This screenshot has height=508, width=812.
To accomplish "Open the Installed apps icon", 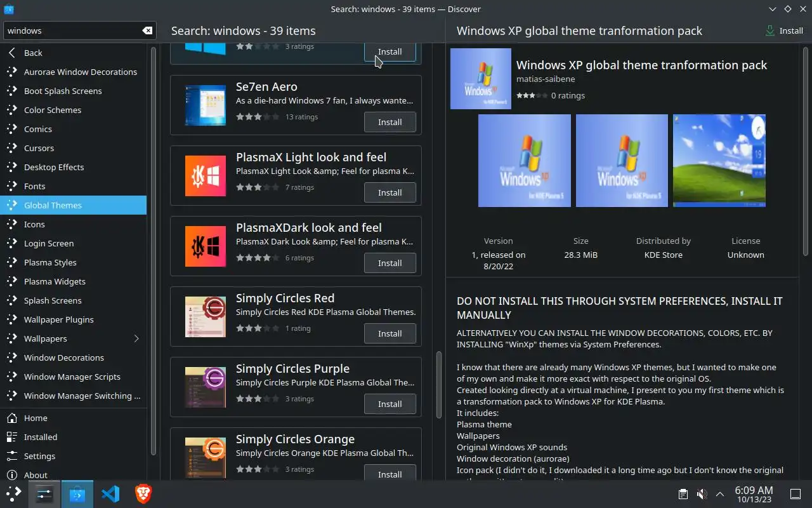I will point(12,437).
